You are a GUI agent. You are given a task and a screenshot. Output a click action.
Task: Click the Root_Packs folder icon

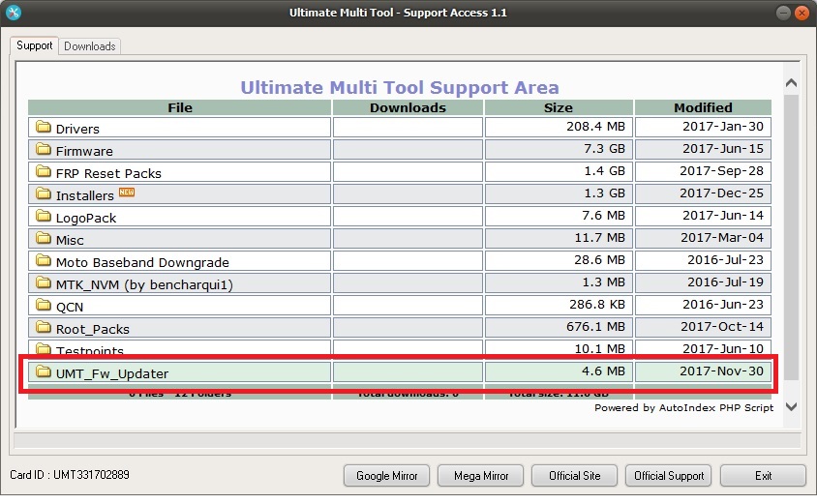pyautogui.click(x=44, y=327)
